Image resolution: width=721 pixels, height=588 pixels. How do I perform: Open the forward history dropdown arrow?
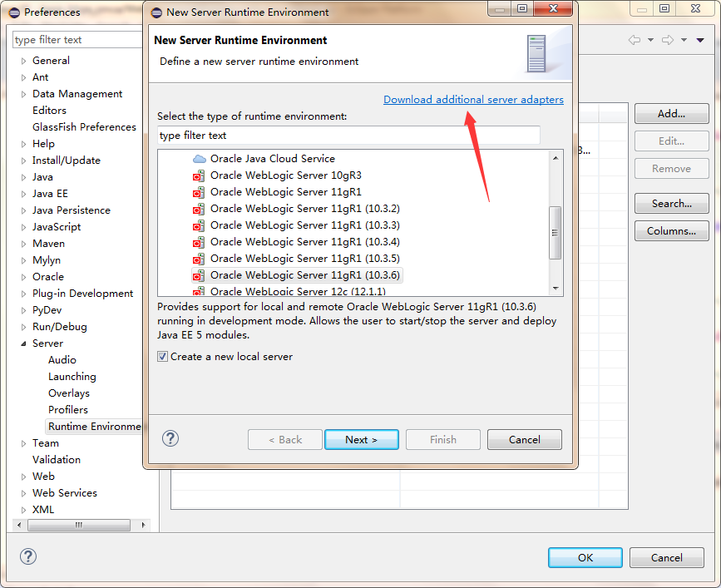click(684, 40)
